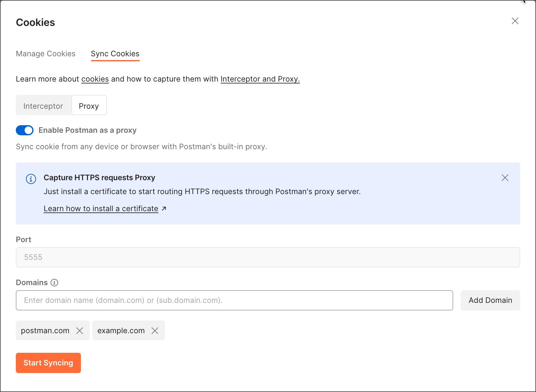Click the domain name entry field
Viewport: 536px width, 392px height.
point(234,300)
